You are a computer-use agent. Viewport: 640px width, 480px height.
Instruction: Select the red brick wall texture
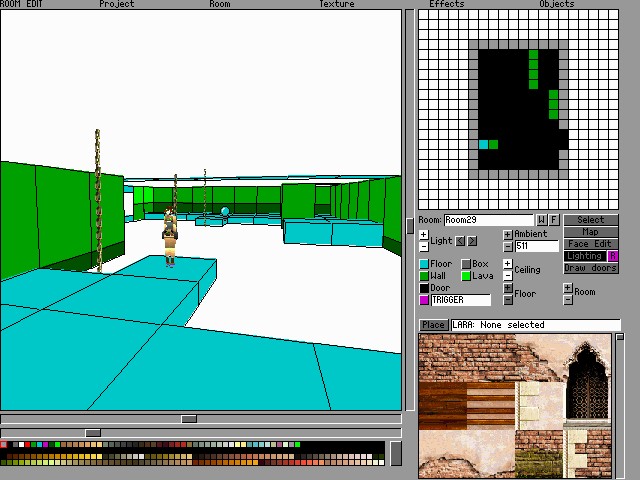[465, 357]
